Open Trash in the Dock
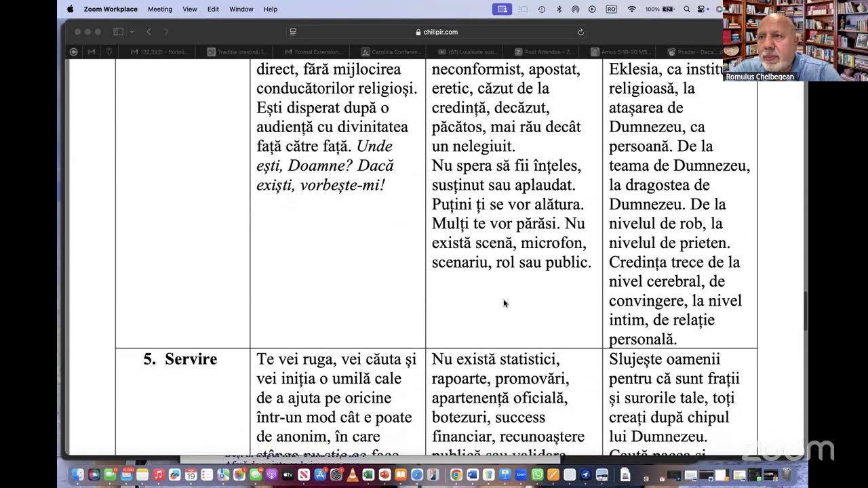The width and height of the screenshot is (868, 488). [787, 474]
